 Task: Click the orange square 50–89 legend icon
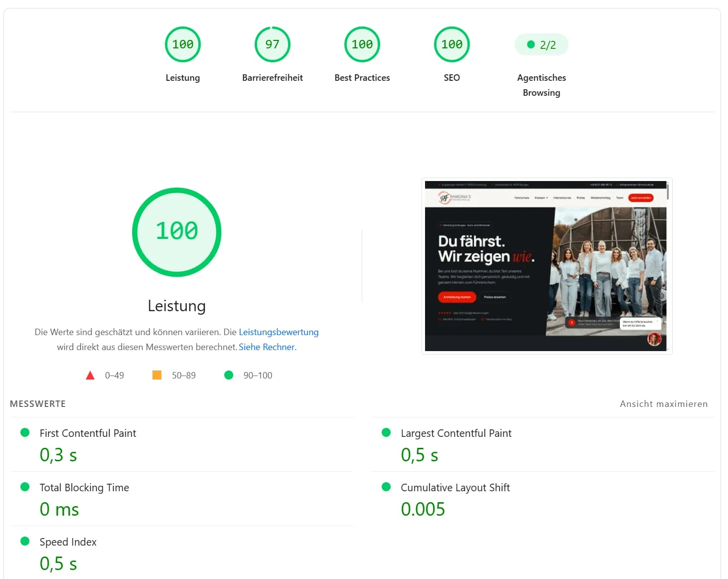point(157,375)
